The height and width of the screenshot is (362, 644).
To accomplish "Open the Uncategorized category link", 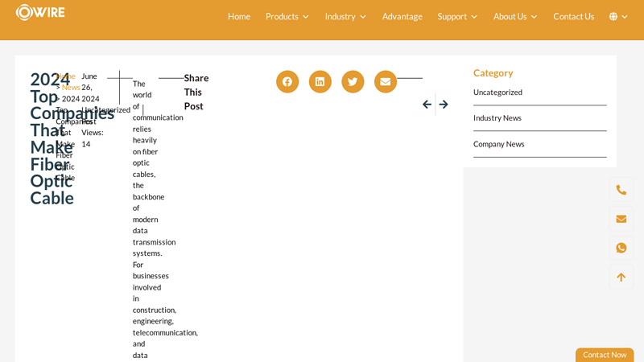I will [x=497, y=93].
